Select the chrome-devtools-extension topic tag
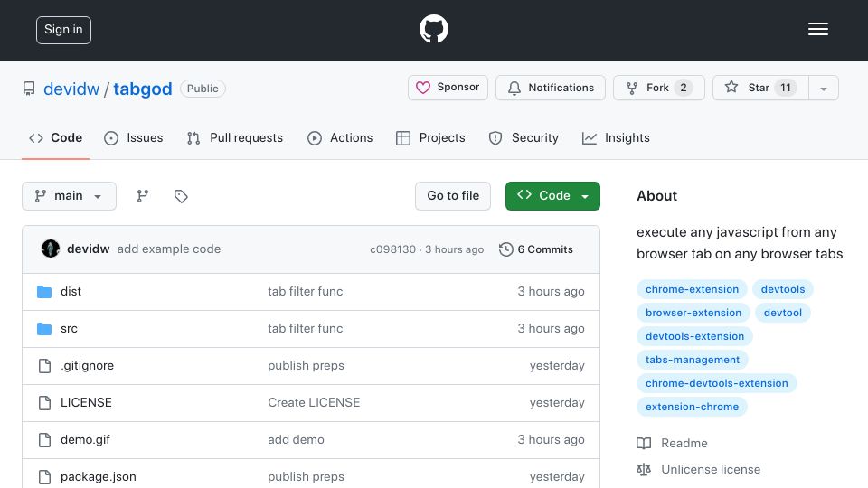 coord(717,383)
